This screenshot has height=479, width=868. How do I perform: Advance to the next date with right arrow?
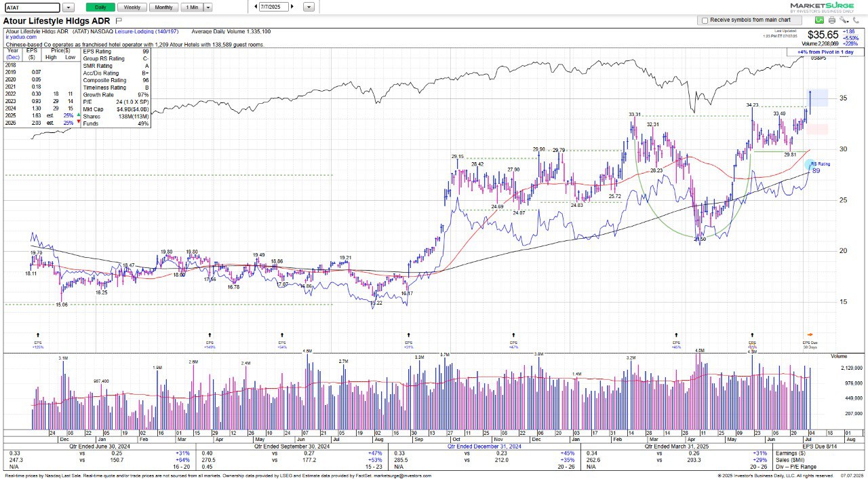292,7
